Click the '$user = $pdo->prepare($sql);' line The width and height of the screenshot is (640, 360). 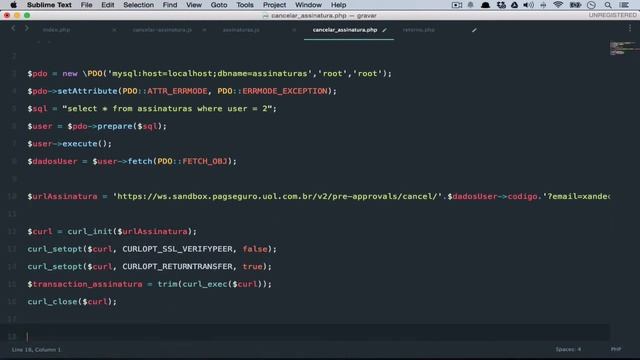click(x=97, y=126)
